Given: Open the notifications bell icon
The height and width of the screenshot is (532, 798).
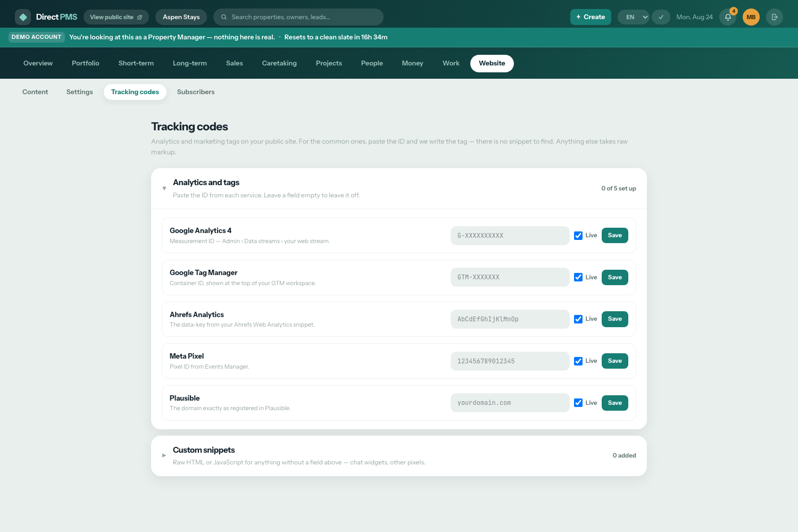Looking at the screenshot, I should point(728,17).
